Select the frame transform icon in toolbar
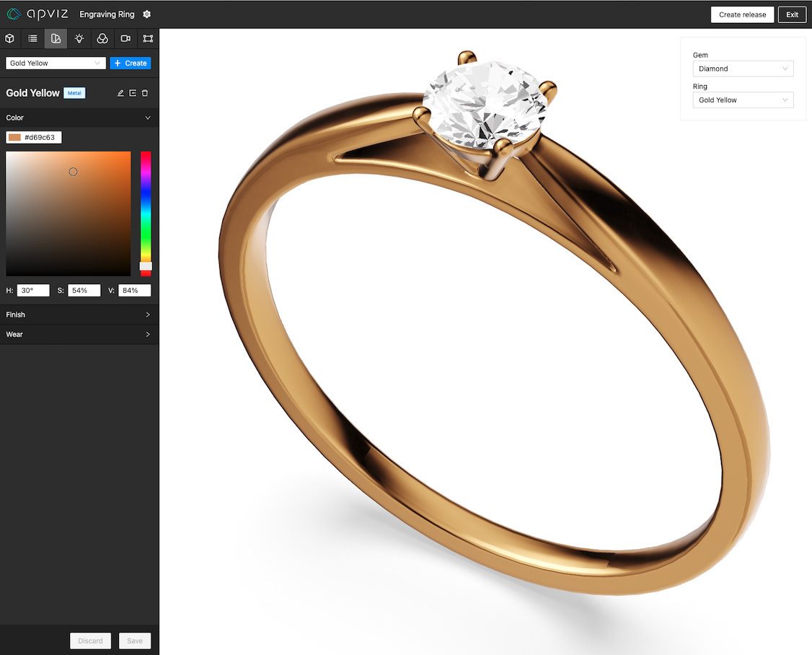 click(148, 38)
